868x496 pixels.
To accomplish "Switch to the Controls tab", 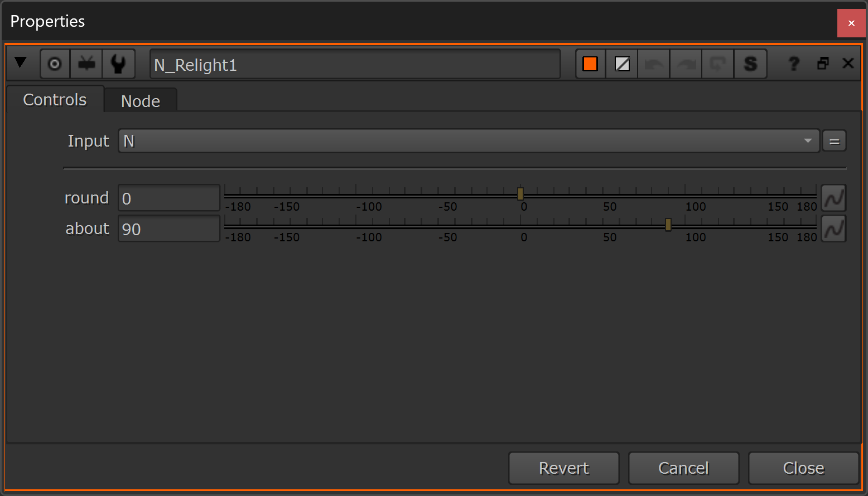I will click(x=55, y=99).
